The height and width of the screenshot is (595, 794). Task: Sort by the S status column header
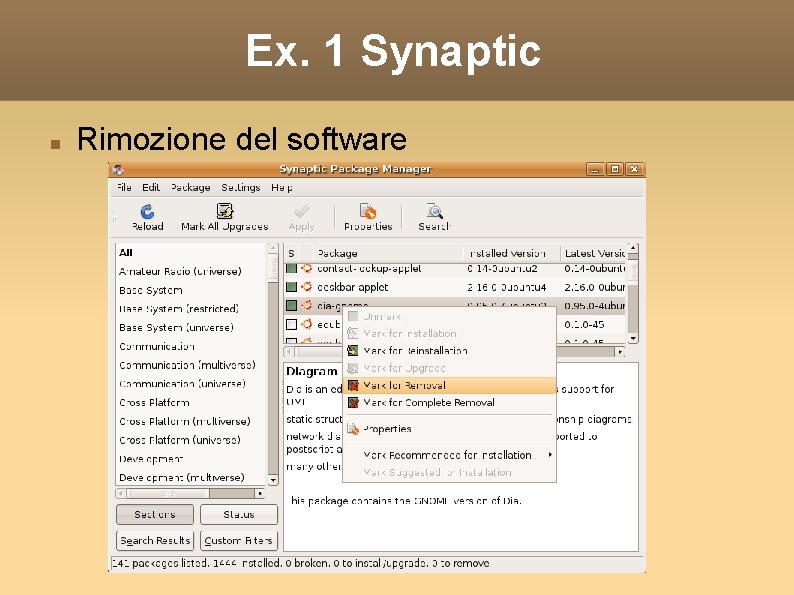[291, 253]
